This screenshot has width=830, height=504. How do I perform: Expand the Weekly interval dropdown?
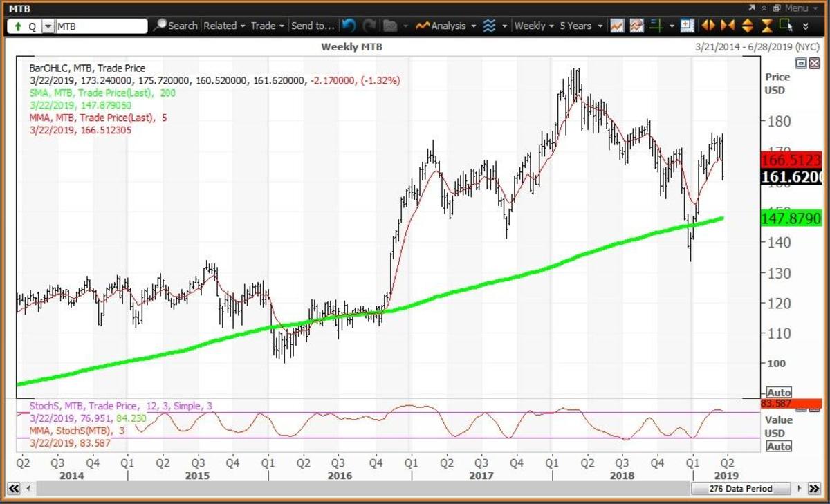tap(534, 26)
